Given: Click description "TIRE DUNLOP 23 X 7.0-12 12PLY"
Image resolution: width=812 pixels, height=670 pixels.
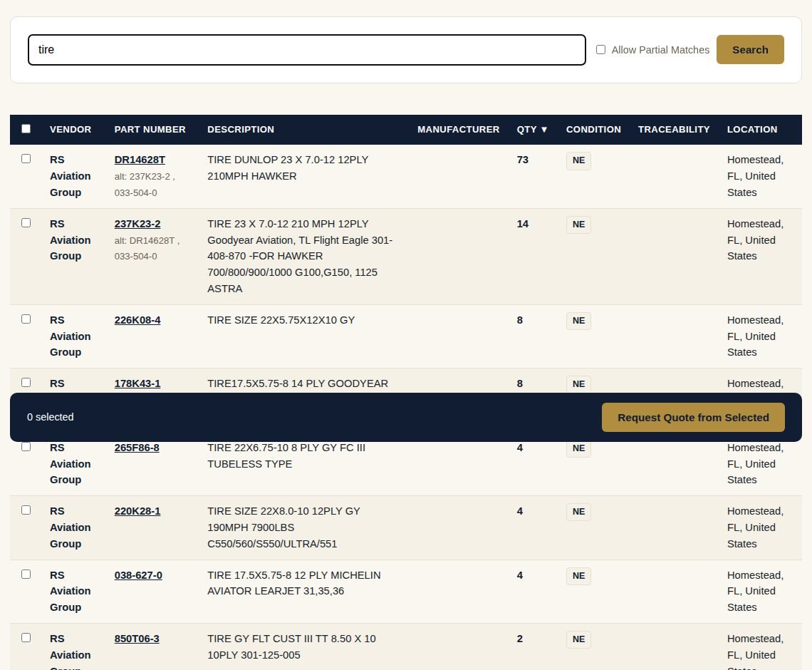Looking at the screenshot, I should pos(288,160).
